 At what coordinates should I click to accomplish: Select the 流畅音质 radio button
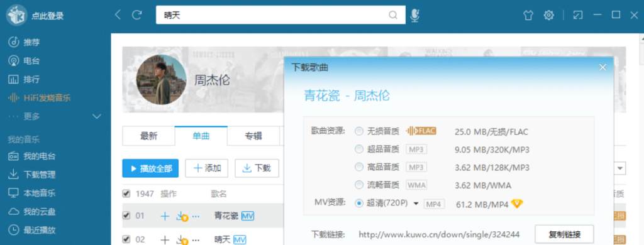[359, 185]
